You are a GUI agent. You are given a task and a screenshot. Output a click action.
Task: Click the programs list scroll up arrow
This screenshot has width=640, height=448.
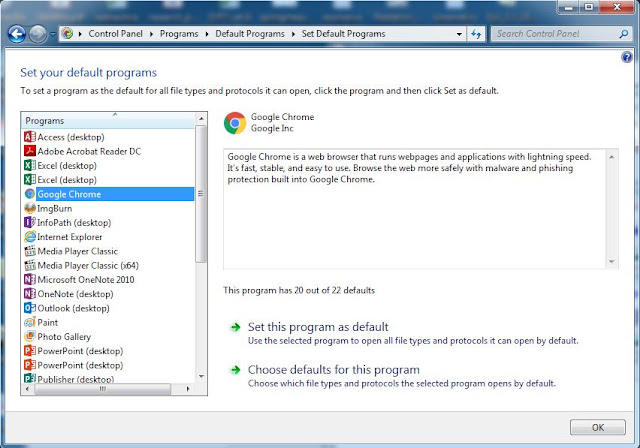(201, 119)
